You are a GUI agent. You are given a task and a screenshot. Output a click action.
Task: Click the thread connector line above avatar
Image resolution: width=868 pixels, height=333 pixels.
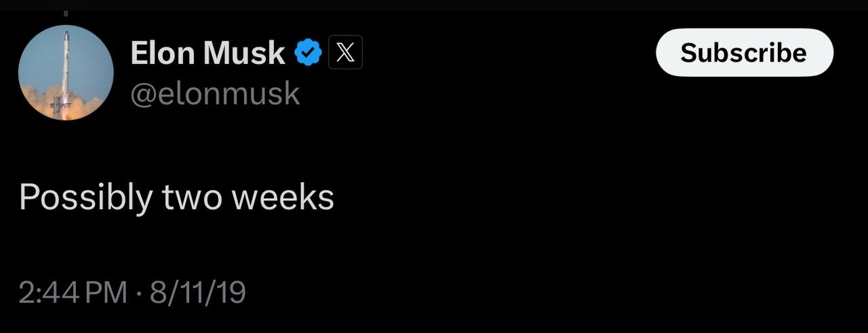click(x=66, y=12)
